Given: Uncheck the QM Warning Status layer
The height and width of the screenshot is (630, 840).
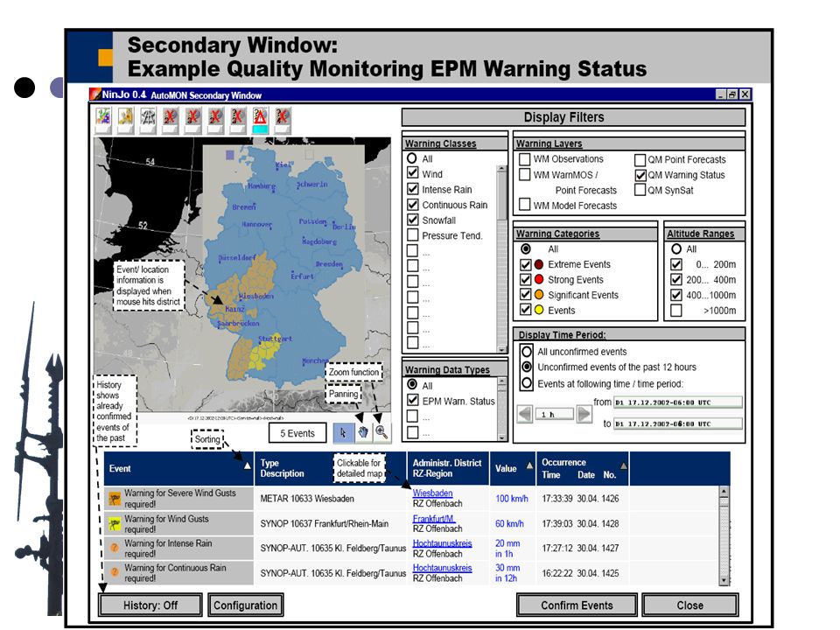Looking at the screenshot, I should click(640, 175).
